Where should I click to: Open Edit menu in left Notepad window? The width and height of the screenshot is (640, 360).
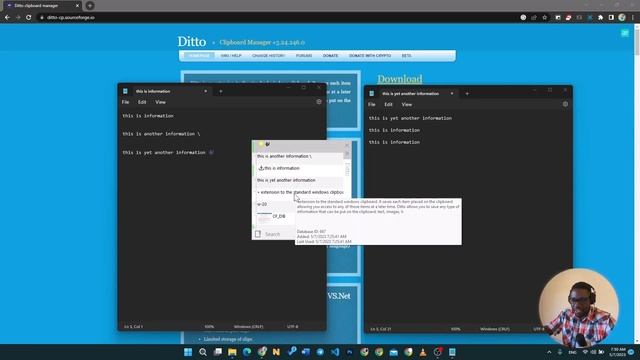coord(142,102)
